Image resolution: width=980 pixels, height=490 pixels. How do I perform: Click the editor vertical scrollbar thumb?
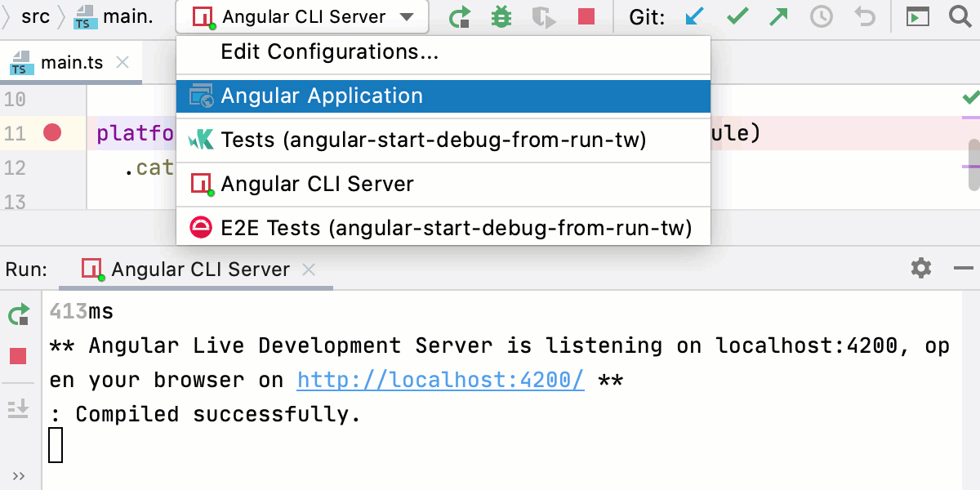pyautogui.click(x=973, y=164)
